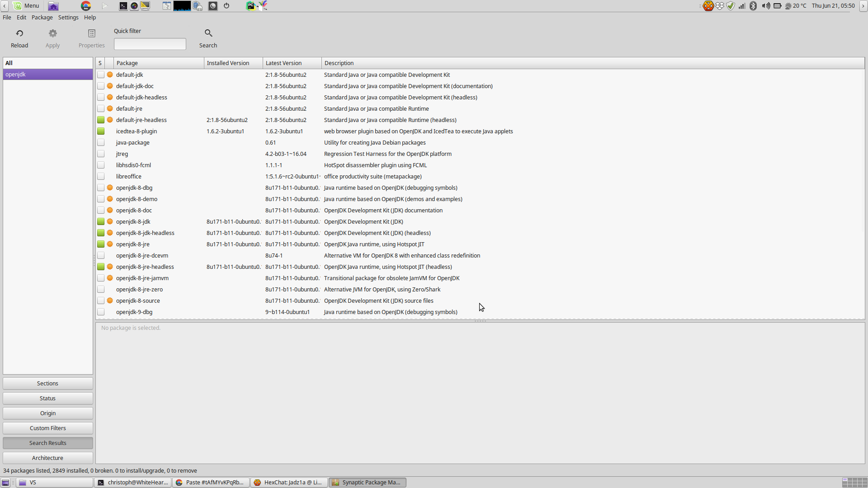Switch to Paste Chrome window in taskbar
This screenshot has width=868, height=488.
[211, 483]
